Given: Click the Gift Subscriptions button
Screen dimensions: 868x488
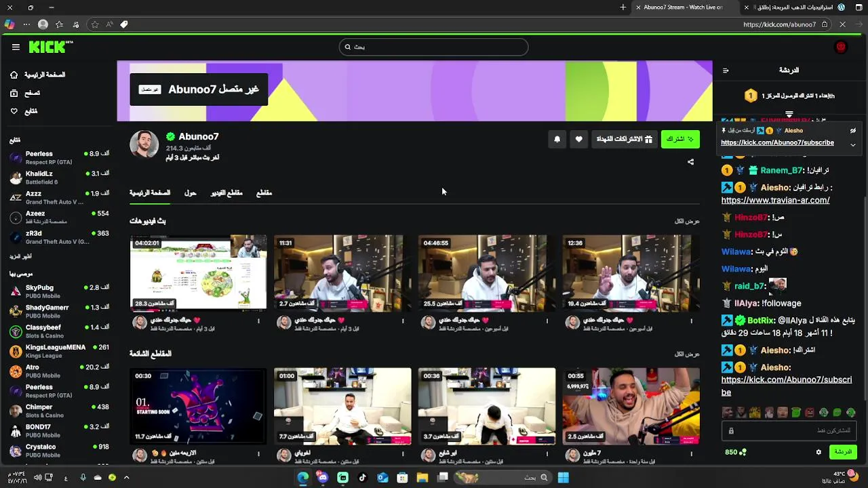Looking at the screenshot, I should (624, 139).
